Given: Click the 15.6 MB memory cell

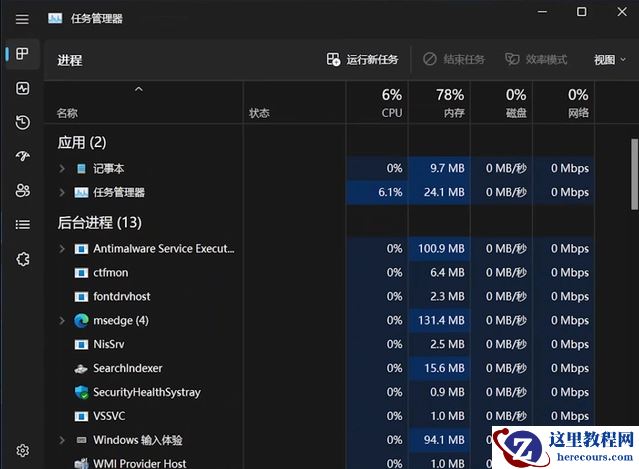Looking at the screenshot, I should click(x=439, y=368).
